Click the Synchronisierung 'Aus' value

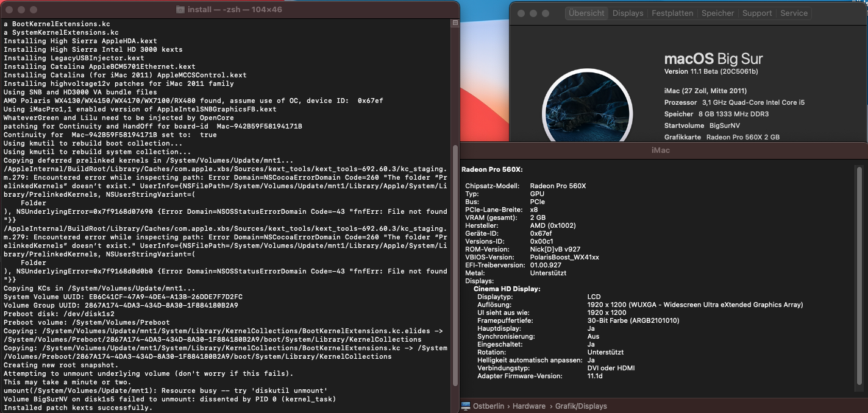click(x=593, y=336)
